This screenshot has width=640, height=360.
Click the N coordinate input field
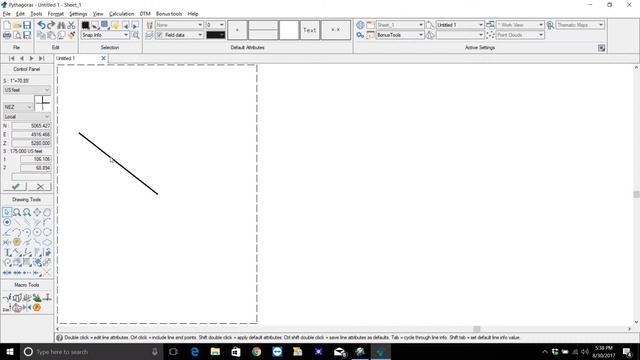point(31,126)
